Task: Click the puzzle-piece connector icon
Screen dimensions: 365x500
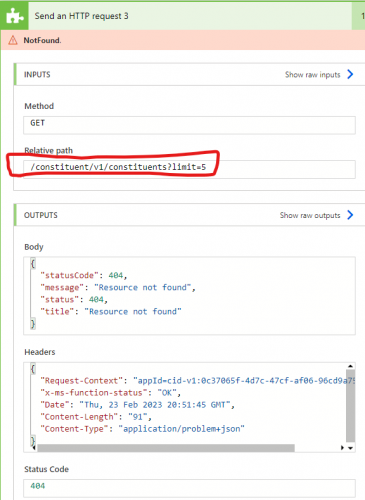Action: 14,16
